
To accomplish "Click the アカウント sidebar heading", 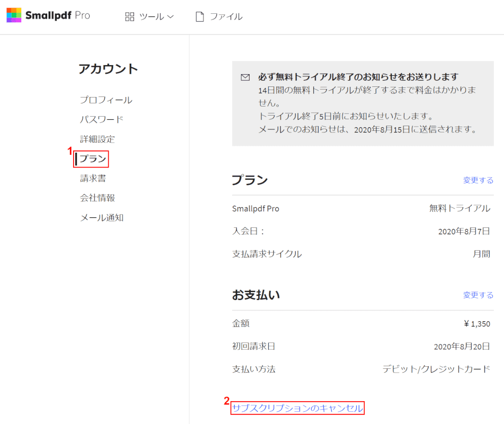I will pyautogui.click(x=108, y=69).
